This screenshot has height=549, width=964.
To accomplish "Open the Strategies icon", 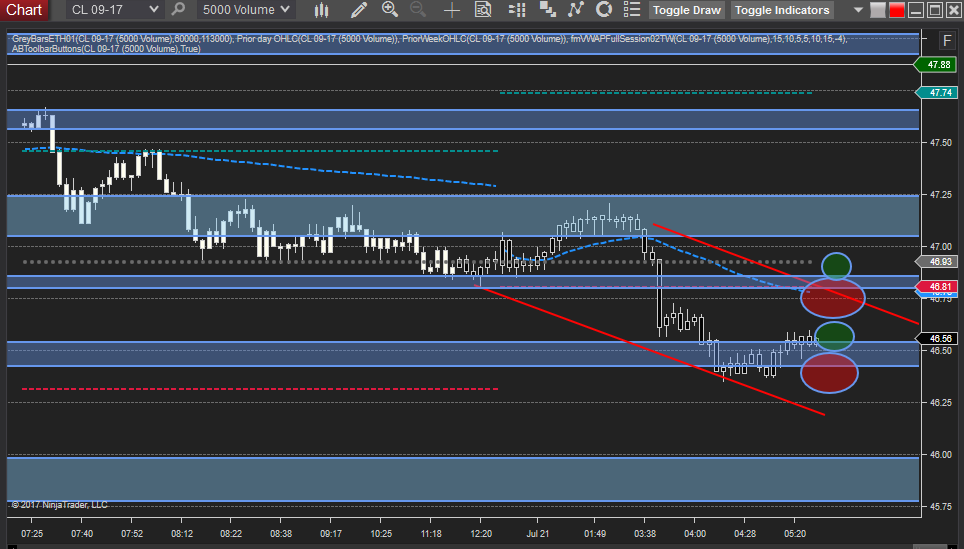I will (547, 10).
